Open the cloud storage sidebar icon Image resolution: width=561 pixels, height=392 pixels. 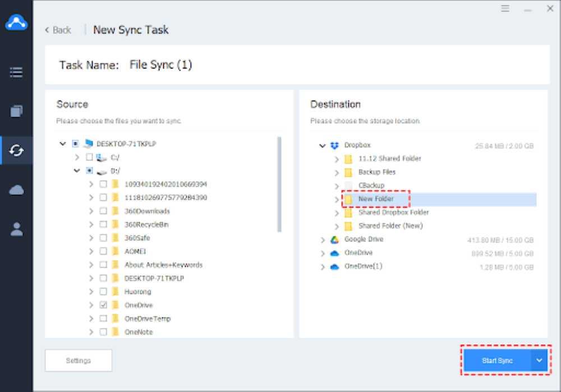[16, 190]
